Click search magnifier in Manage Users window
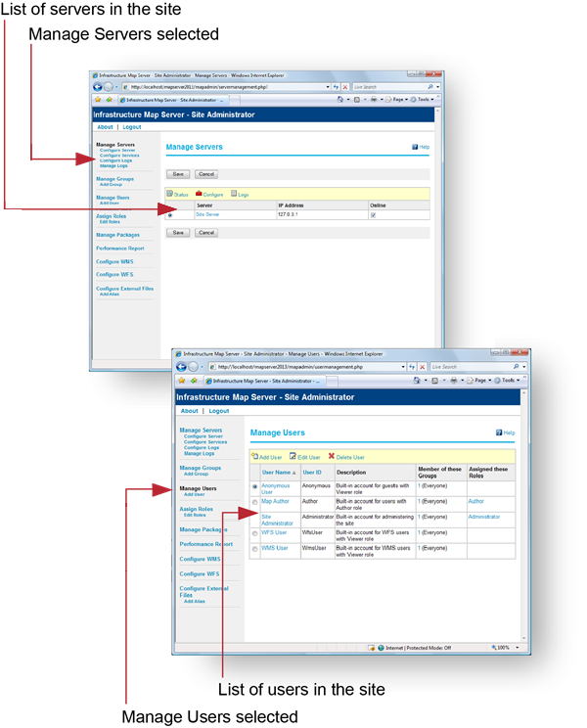 tap(516, 367)
